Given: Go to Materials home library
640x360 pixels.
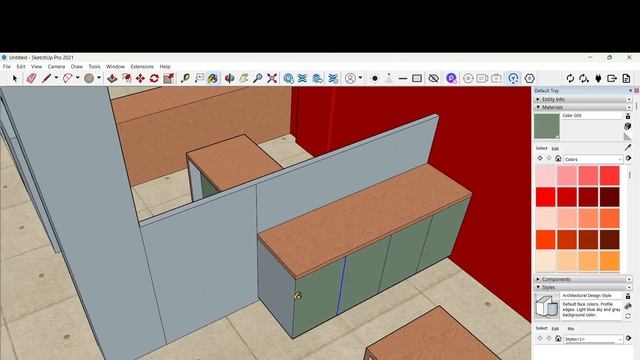Looking at the screenshot, I should tap(558, 158).
